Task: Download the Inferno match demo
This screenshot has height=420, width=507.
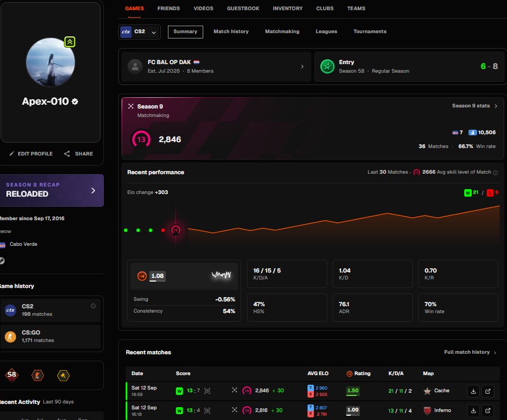Action: (x=473, y=410)
